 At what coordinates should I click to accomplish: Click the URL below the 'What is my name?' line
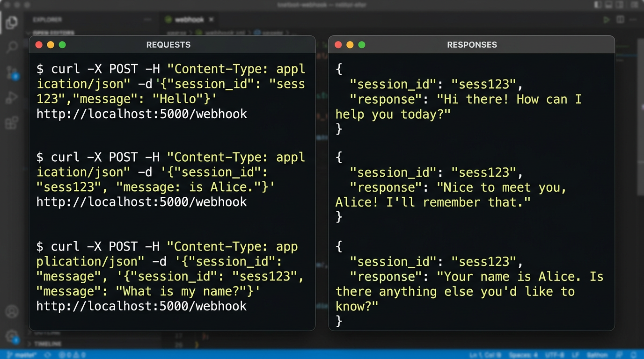(141, 306)
